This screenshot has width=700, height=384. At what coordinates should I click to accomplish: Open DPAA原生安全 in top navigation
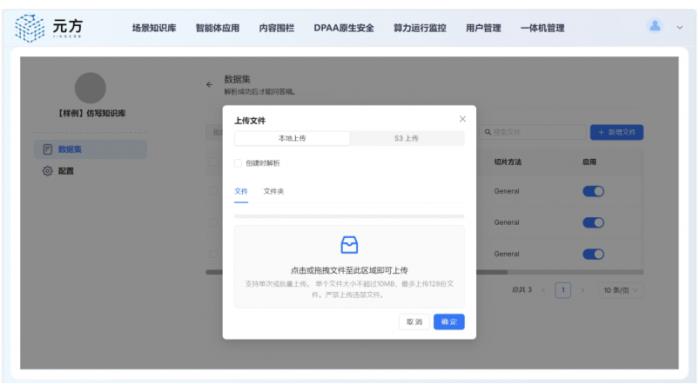[x=344, y=28]
